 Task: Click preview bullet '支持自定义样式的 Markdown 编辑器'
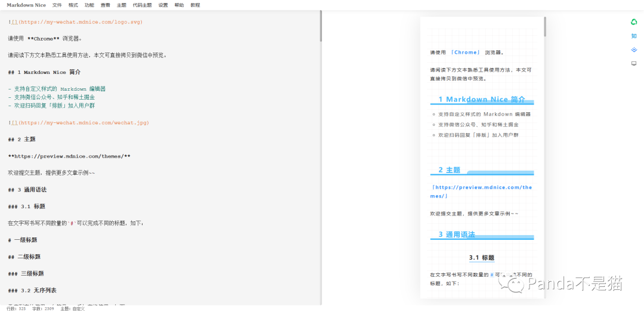tap(485, 115)
